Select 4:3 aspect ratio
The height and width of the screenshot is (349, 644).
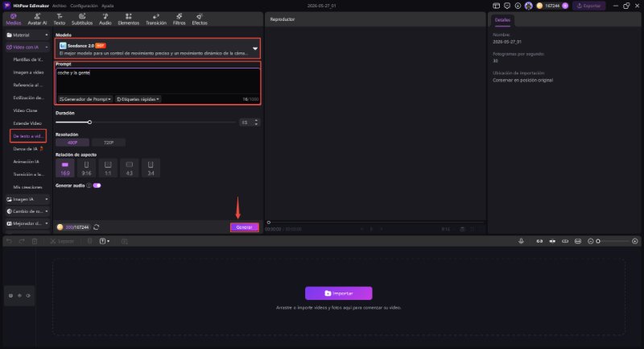point(129,168)
